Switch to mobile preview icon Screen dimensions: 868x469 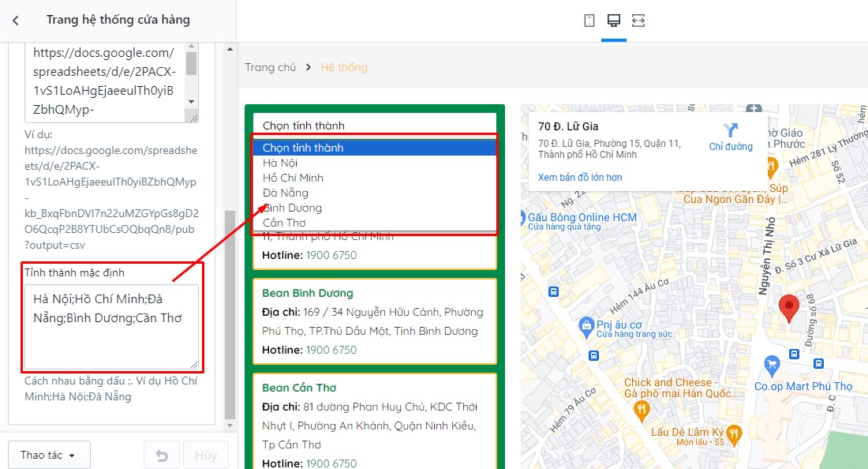click(x=589, y=21)
